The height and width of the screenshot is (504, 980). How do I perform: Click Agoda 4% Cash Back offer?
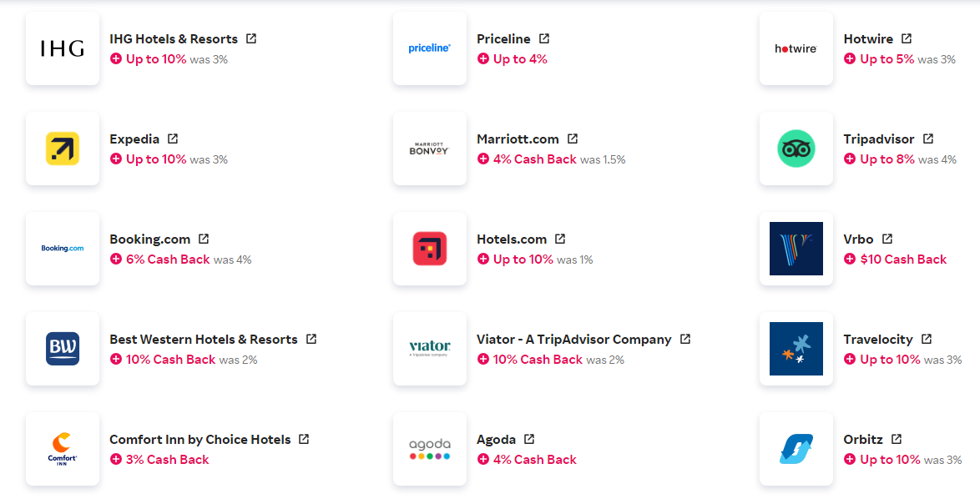(x=534, y=460)
